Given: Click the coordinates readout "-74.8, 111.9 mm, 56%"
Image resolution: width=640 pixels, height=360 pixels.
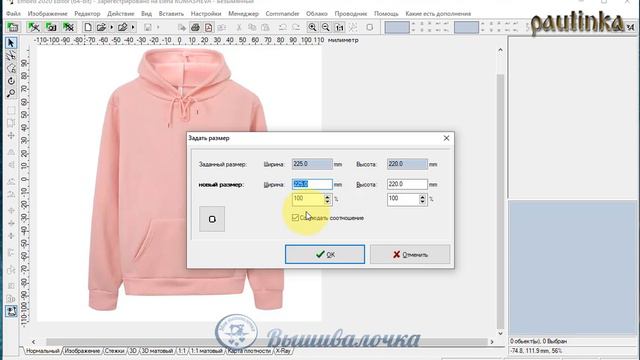Looking at the screenshot, I should (536, 351).
